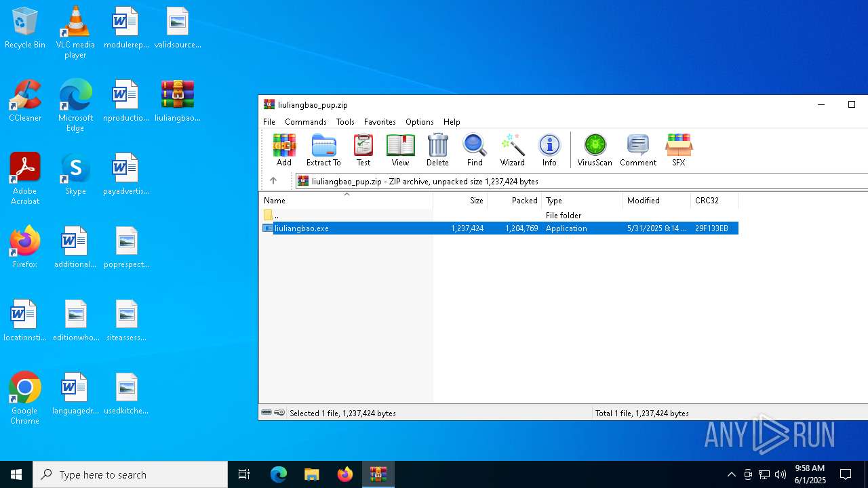
Task: Select VLC media player desktop shortcut
Action: click(x=75, y=33)
